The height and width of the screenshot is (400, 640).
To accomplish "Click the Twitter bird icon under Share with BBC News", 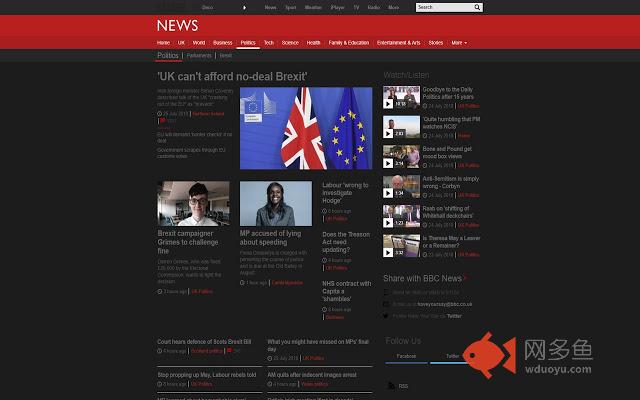I will click(x=386, y=316).
